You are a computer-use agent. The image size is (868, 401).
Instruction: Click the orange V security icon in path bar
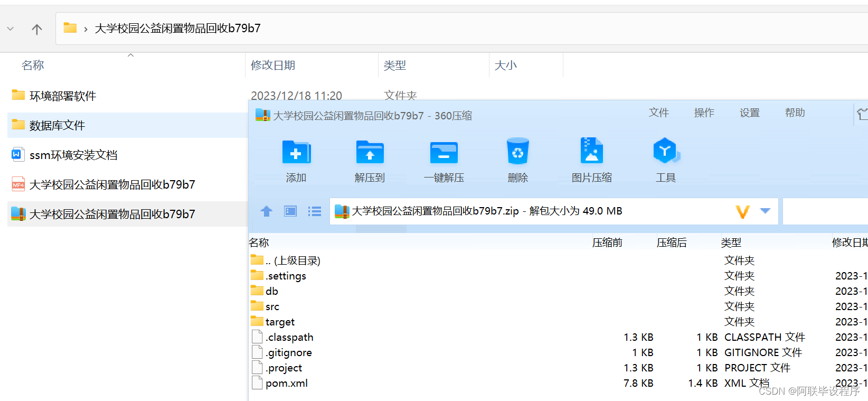743,212
